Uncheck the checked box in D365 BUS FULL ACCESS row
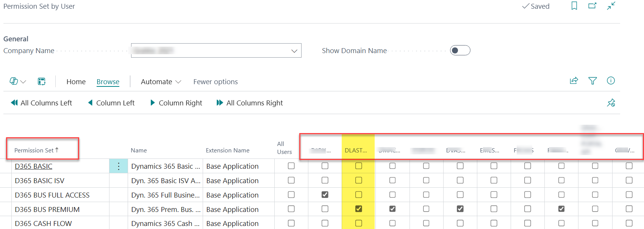Image resolution: width=644 pixels, height=229 pixels. tap(325, 194)
